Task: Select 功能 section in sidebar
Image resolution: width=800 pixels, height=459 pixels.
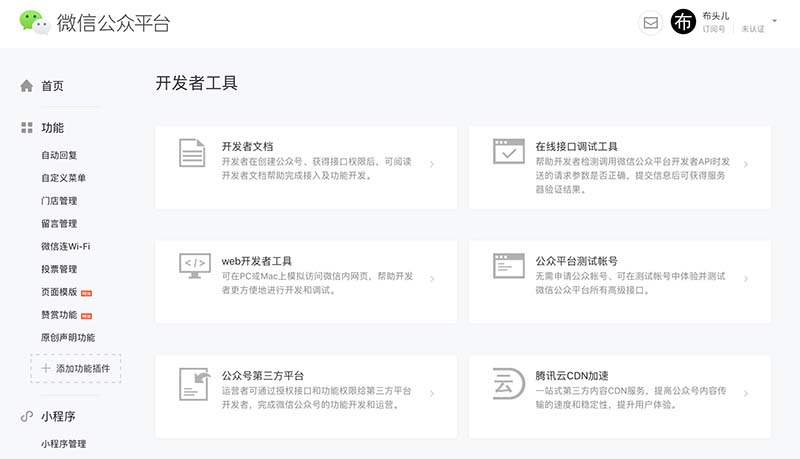Action: pyautogui.click(x=53, y=128)
